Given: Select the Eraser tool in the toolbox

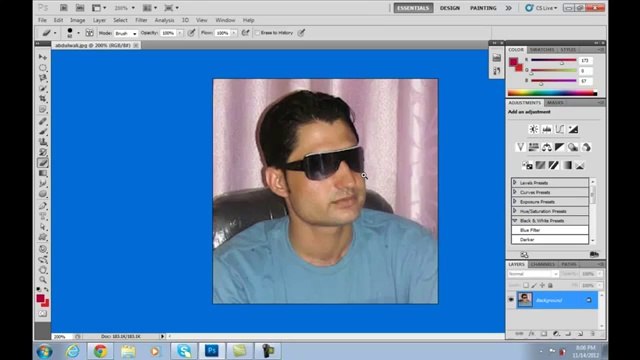Looking at the screenshot, I should coord(43,163).
